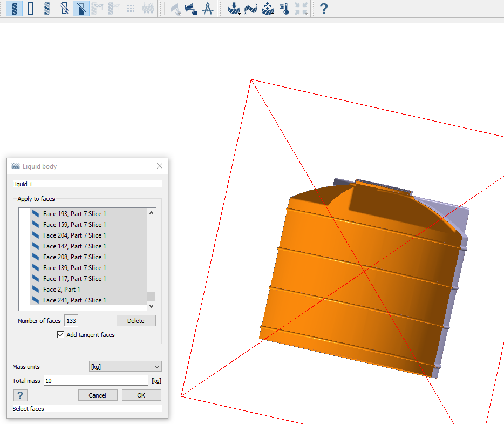
Task: Click the face list scroll up arrow
Action: point(151,213)
